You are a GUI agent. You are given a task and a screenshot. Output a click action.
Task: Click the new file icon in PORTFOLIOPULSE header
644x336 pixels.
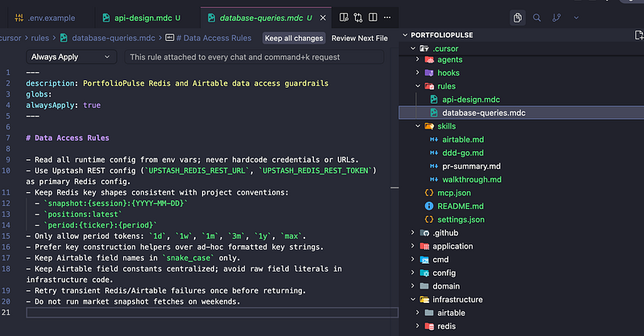639,35
